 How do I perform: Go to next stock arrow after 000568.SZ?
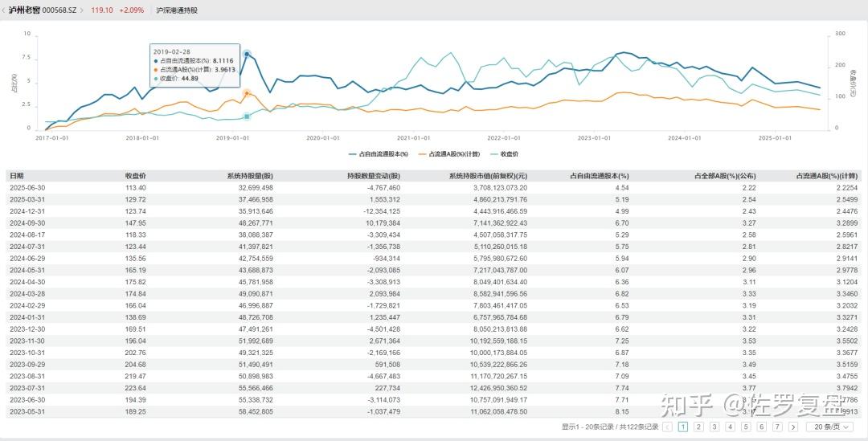pyautogui.click(x=82, y=10)
